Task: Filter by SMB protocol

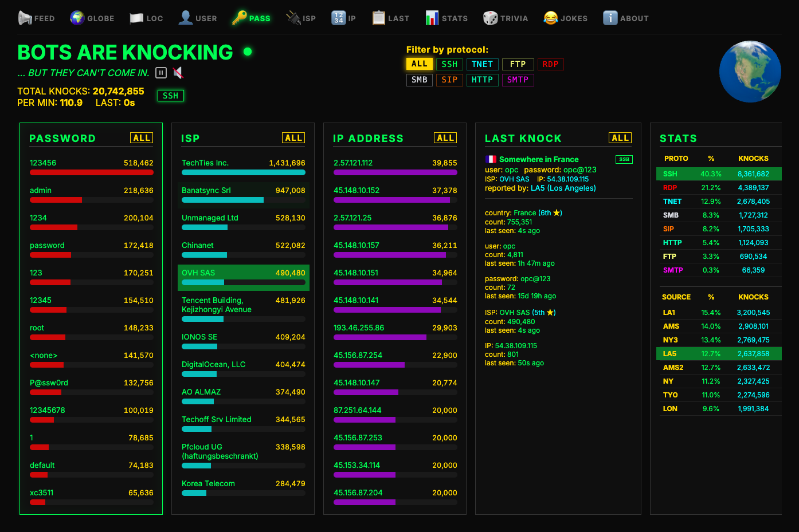Action: [420, 80]
